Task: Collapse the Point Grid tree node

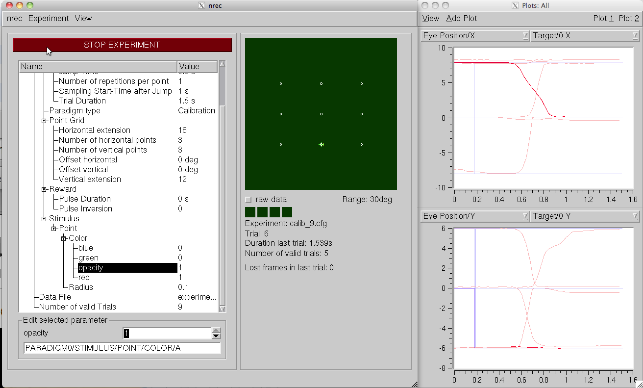Action: point(44,121)
